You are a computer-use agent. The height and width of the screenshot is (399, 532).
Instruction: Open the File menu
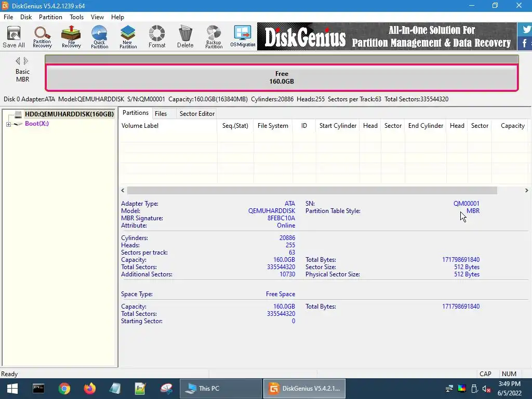pyautogui.click(x=8, y=17)
